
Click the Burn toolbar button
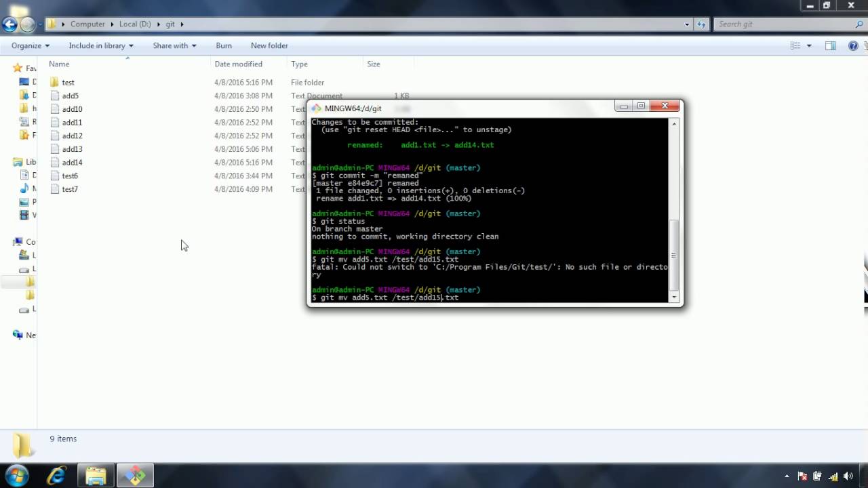point(224,45)
